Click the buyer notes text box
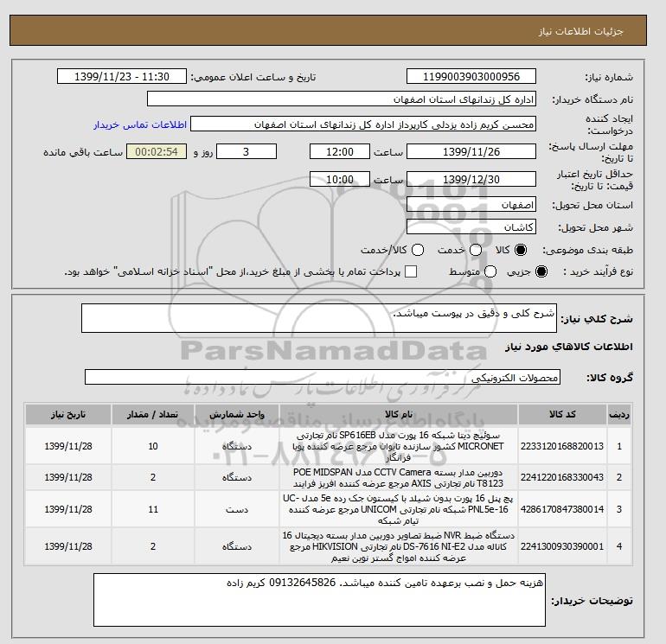Image resolution: width=666 pixels, height=644 pixels. (319, 600)
